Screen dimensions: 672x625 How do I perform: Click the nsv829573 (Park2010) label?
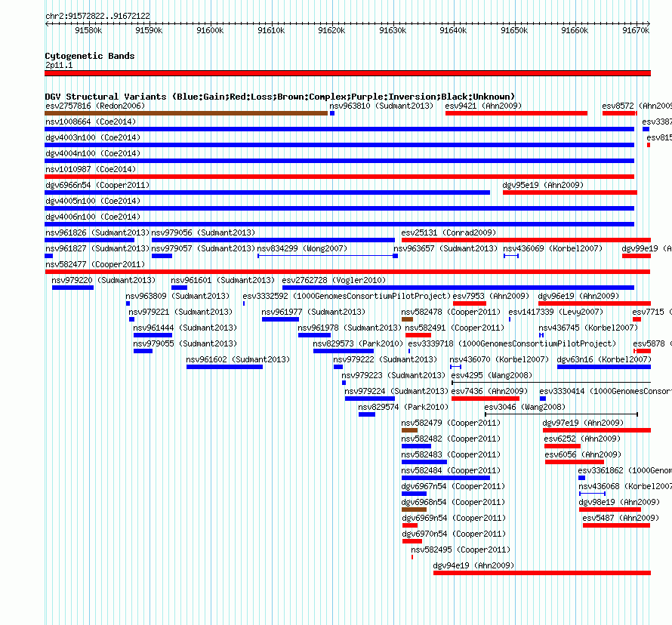pos(358,343)
